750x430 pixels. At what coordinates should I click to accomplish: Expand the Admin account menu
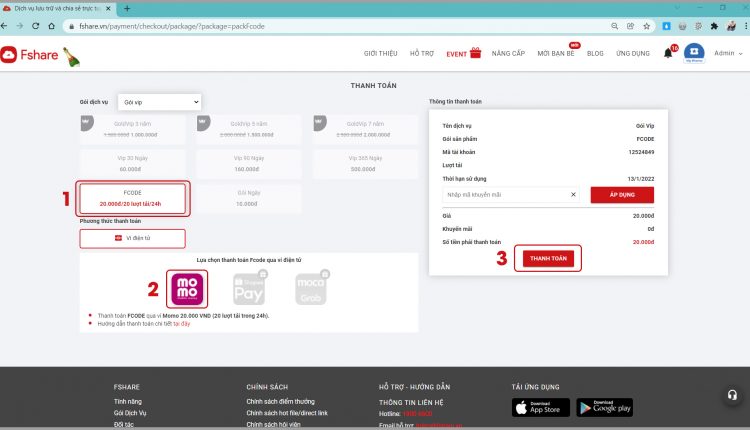click(x=728, y=53)
